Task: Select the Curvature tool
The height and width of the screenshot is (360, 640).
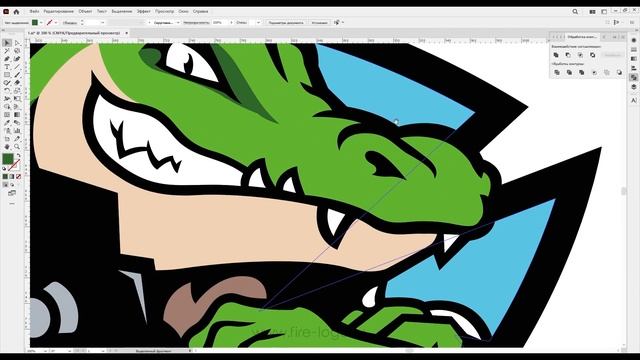Action: point(17,59)
